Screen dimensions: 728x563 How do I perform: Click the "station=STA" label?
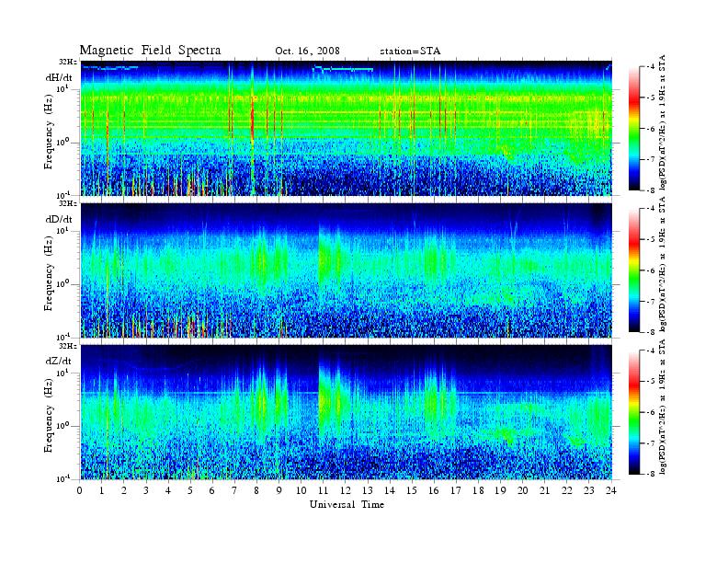click(410, 52)
